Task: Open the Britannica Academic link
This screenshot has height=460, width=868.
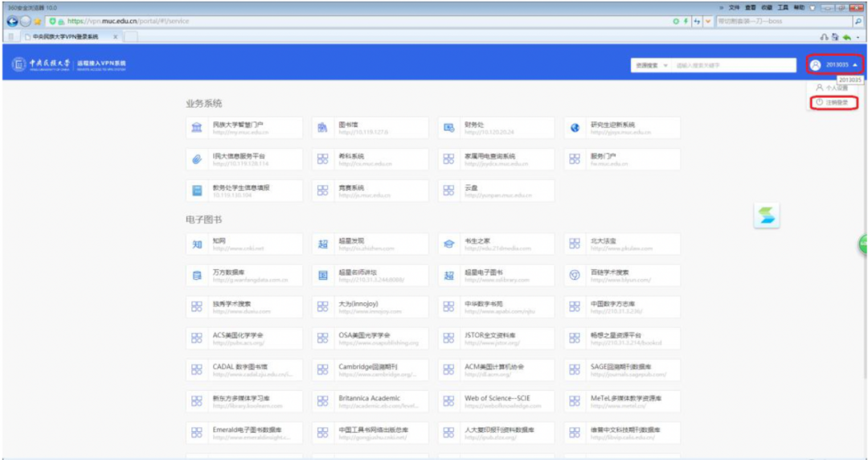Action: (x=370, y=401)
